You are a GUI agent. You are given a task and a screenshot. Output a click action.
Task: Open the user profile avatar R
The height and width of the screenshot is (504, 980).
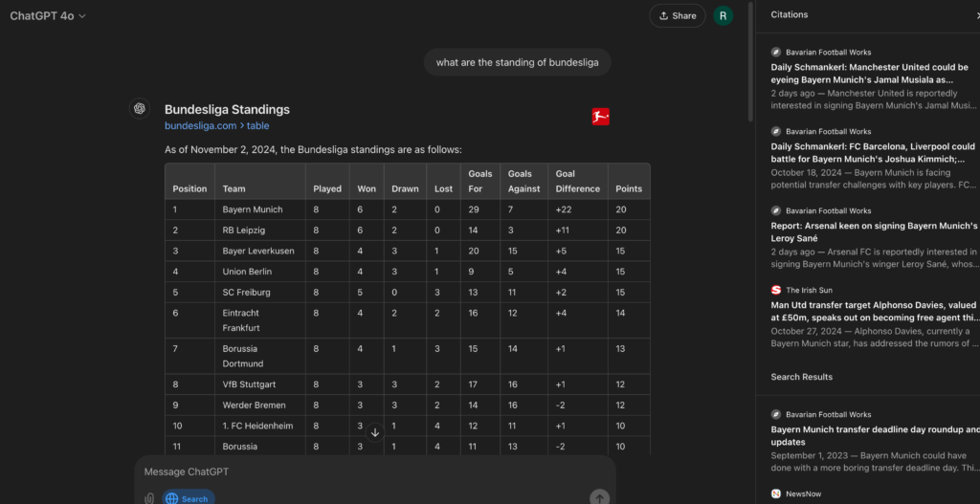pos(724,15)
